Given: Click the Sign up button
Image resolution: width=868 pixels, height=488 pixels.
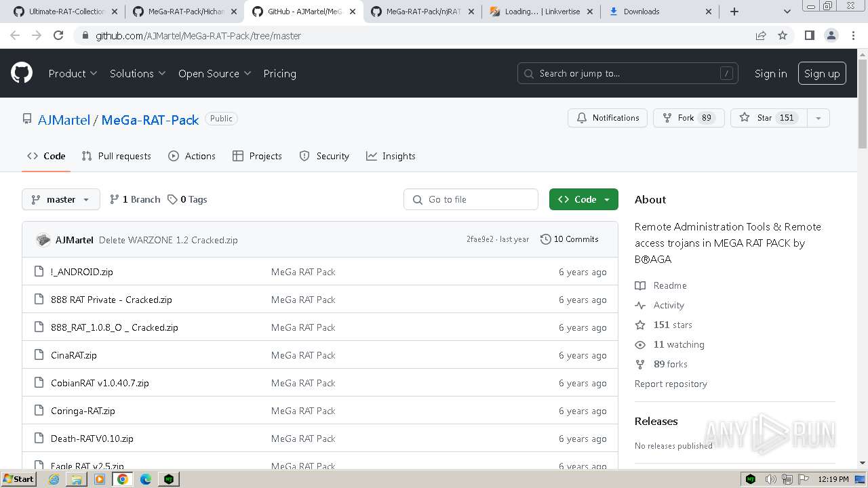Looking at the screenshot, I should coord(822,73).
